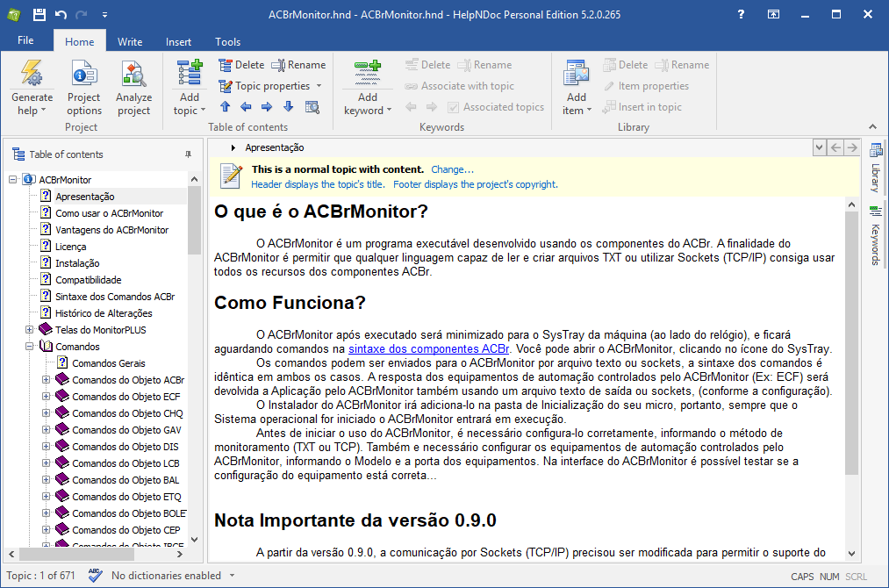889x588 pixels.
Task: Switch to the Write ribbon tab
Action: [130, 41]
